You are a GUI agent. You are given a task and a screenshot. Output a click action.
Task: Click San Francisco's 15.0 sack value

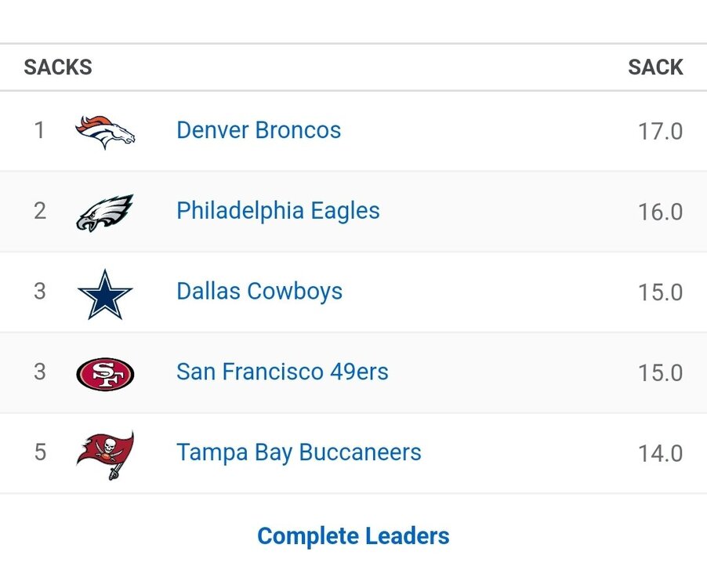pyautogui.click(x=660, y=373)
